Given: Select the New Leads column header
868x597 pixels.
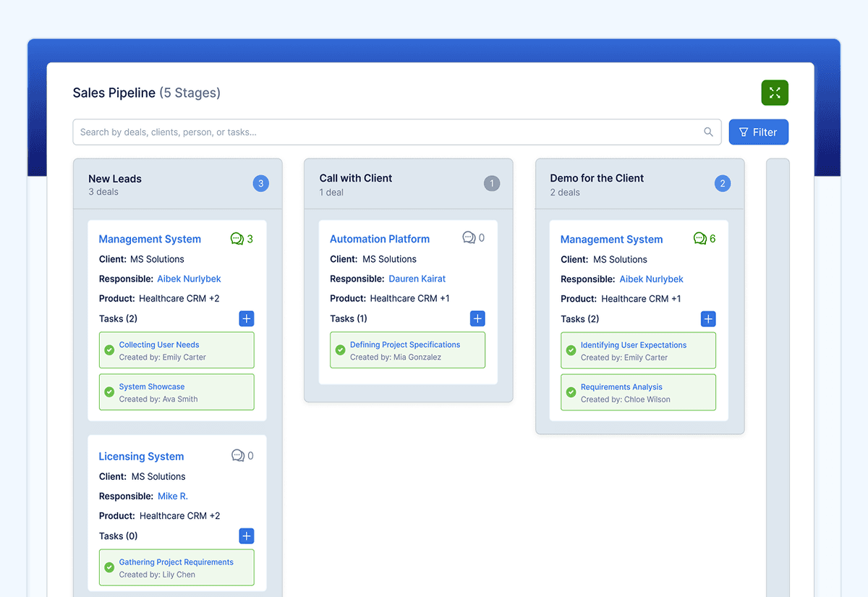Looking at the screenshot, I should coord(115,179).
